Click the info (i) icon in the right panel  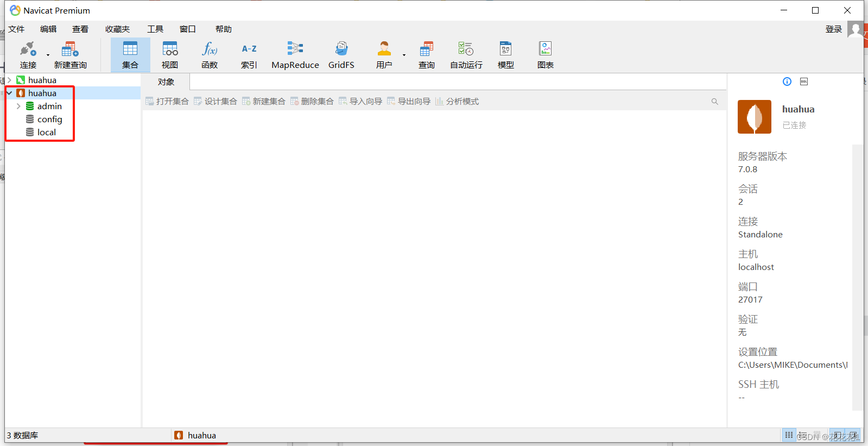pyautogui.click(x=787, y=81)
